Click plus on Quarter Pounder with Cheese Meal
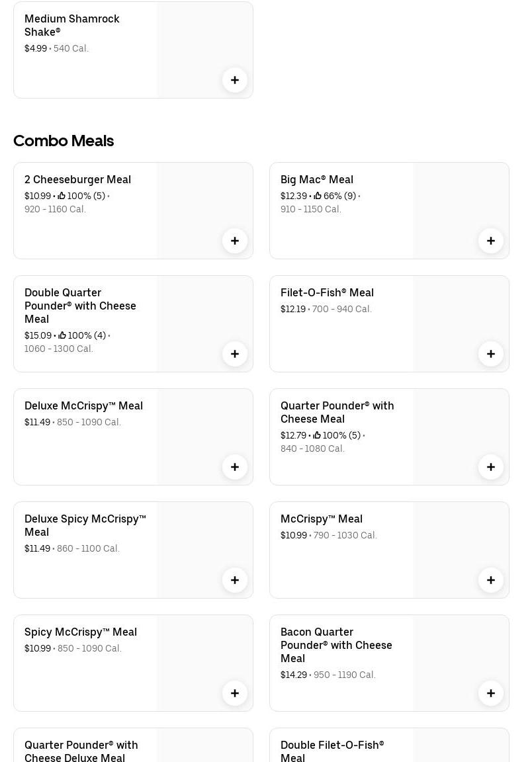The width and height of the screenshot is (532, 762). click(x=491, y=467)
